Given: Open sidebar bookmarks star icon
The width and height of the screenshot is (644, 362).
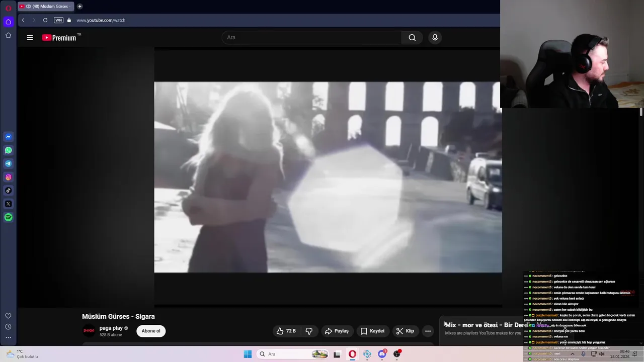Looking at the screenshot, I should click(8, 35).
